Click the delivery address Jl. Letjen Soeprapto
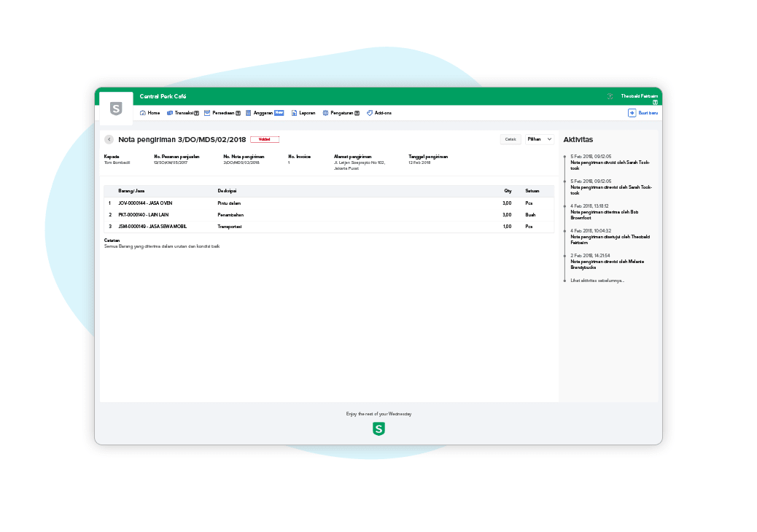The width and height of the screenshot is (757, 532). click(360, 165)
